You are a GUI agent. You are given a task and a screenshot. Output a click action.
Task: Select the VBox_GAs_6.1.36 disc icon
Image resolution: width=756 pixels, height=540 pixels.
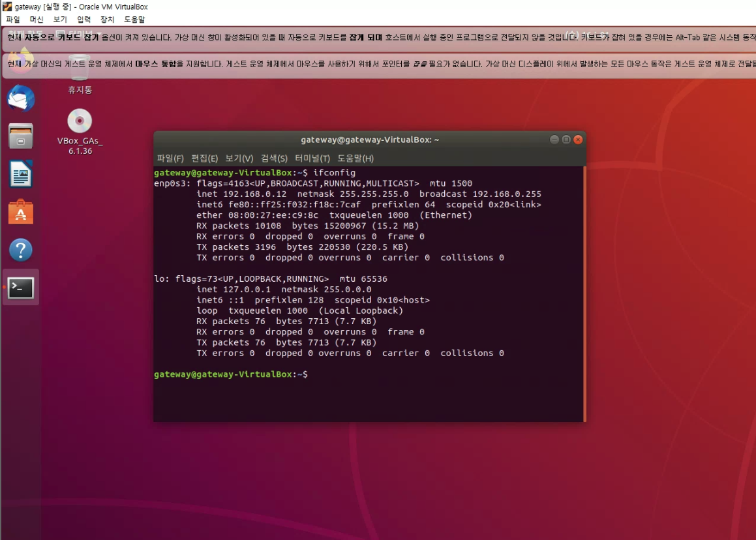[x=80, y=132]
